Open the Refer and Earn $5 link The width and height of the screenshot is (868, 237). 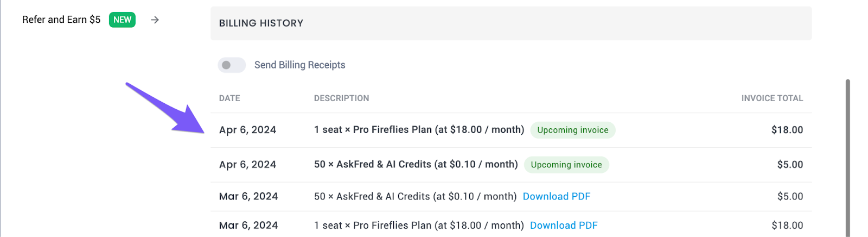[x=61, y=20]
